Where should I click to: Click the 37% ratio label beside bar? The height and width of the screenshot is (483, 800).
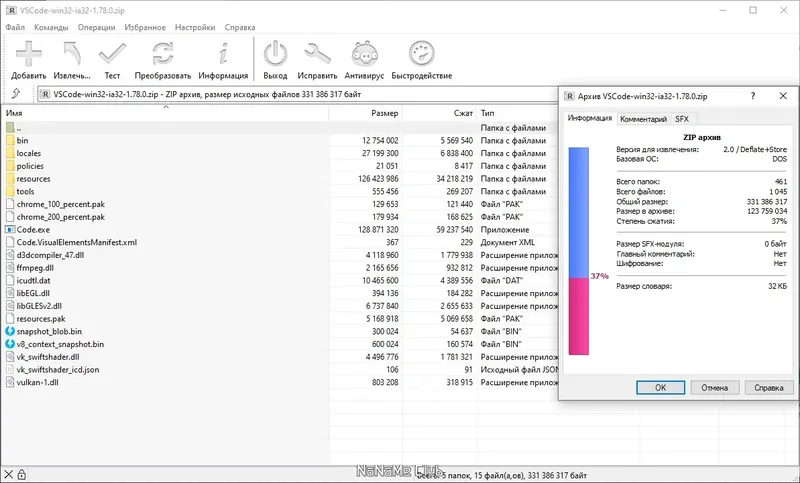(599, 276)
